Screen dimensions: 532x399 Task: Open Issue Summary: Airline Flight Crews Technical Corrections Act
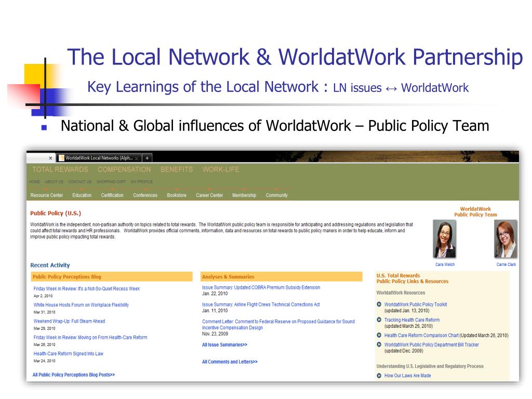point(261,304)
